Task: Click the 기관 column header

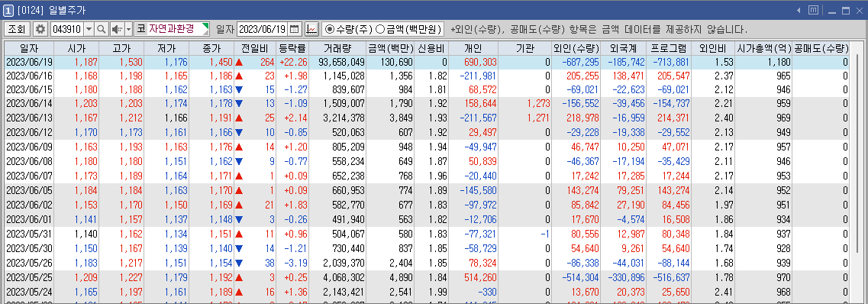Action: point(524,48)
